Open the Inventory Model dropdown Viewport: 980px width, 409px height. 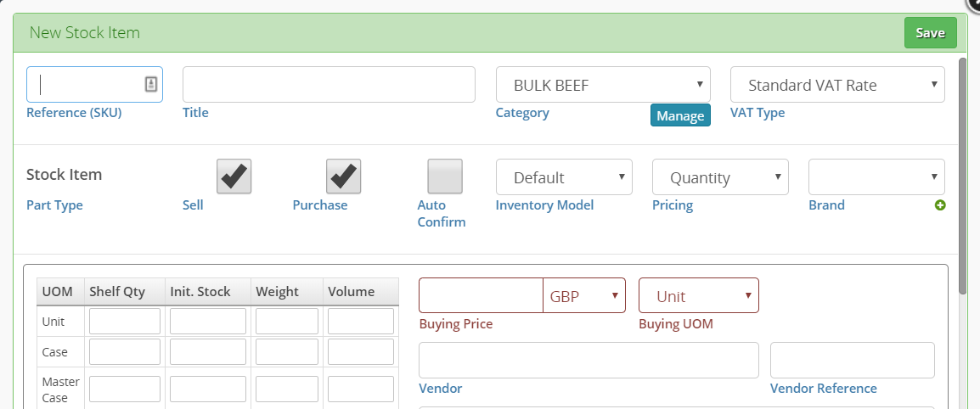[x=564, y=177]
